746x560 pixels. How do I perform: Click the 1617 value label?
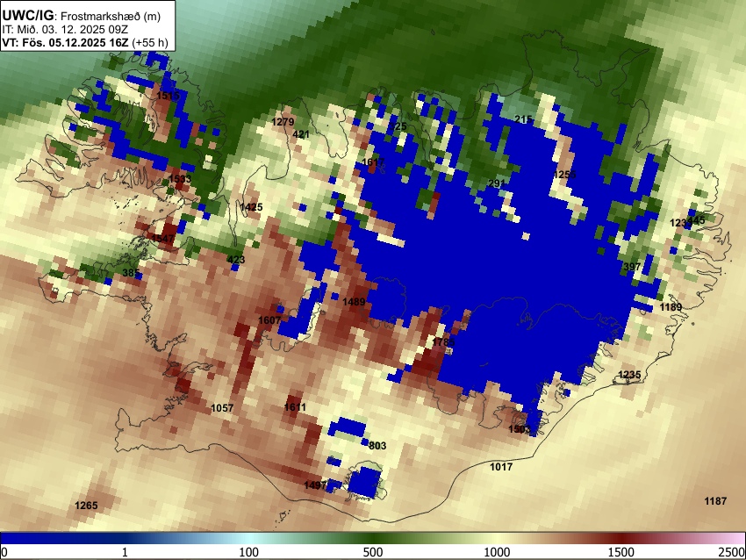(372, 162)
